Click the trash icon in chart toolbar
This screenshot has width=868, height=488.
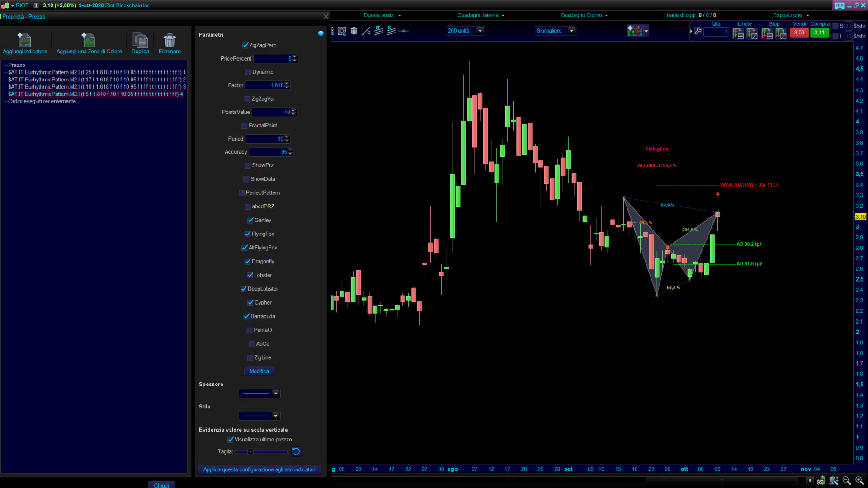click(354, 31)
